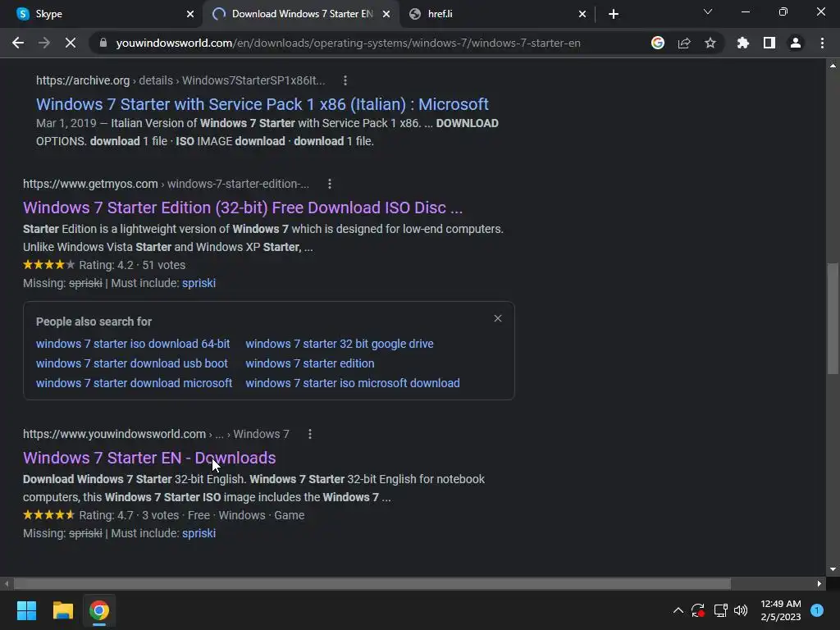Screen dimensions: 840x630
Task: Click the forward navigation arrow
Action: pyautogui.click(x=44, y=43)
